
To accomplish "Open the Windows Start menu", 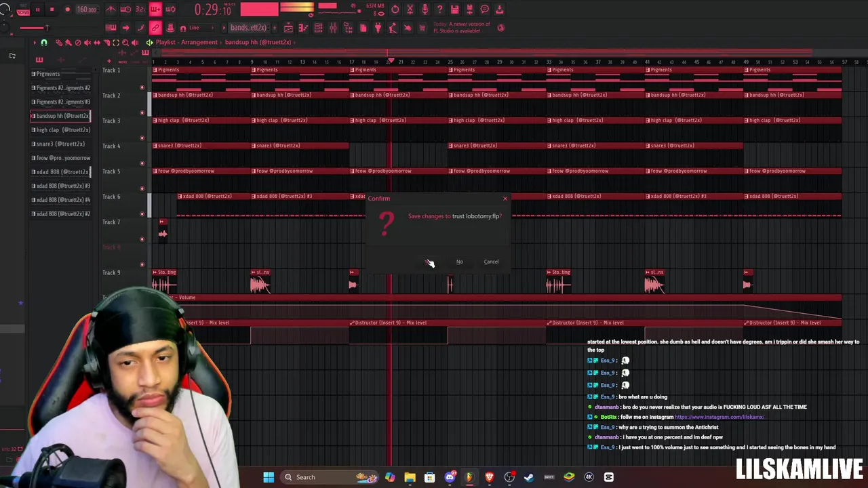I will [269, 477].
